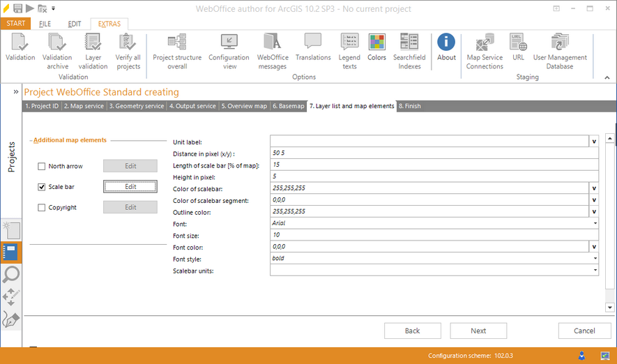617x364 pixels.
Task: Open User Management Database
Action: click(x=560, y=52)
